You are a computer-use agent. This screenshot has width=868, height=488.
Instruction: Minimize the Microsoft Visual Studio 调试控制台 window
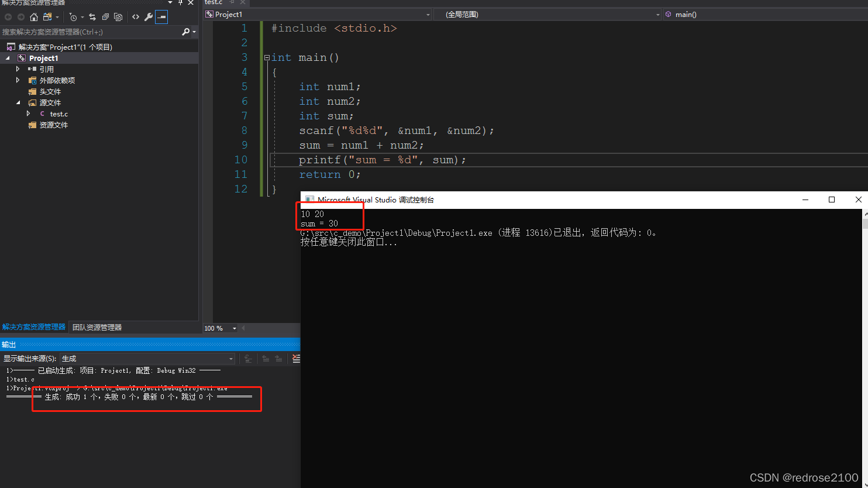pos(805,200)
